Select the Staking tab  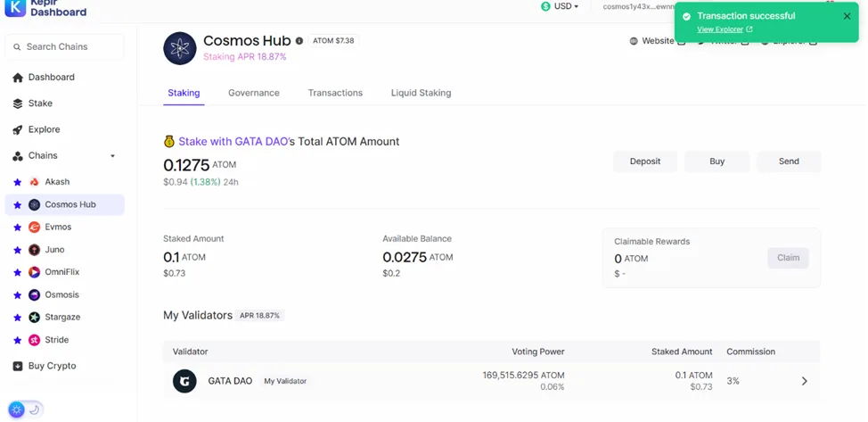pyautogui.click(x=184, y=93)
